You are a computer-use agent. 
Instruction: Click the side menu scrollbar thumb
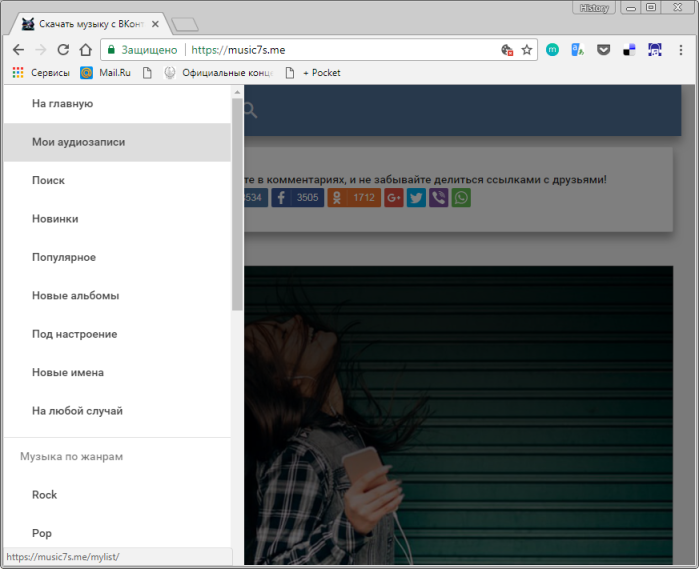(237, 204)
